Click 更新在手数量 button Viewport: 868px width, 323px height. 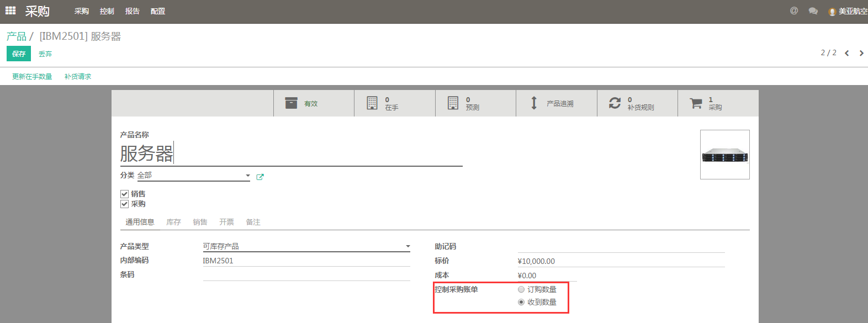32,77
